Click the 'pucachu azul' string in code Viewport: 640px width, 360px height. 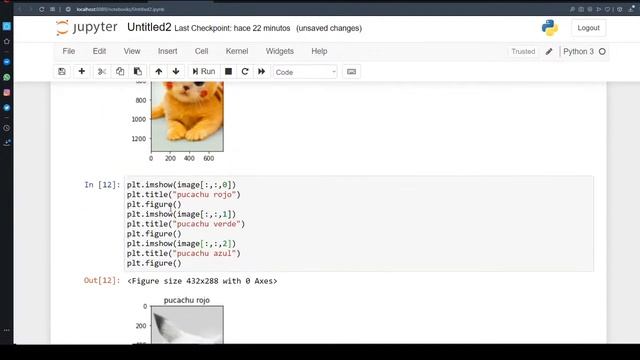click(204, 253)
